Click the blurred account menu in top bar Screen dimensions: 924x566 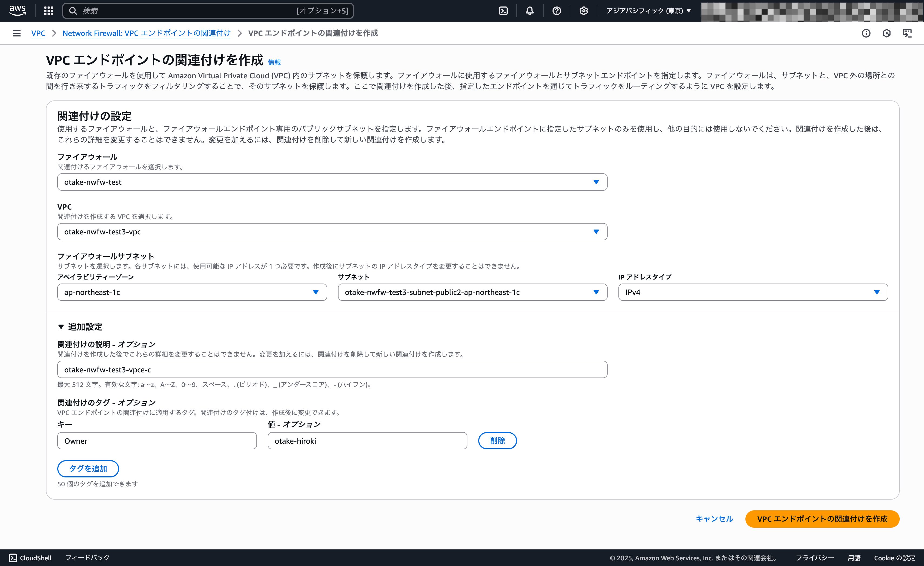point(812,11)
